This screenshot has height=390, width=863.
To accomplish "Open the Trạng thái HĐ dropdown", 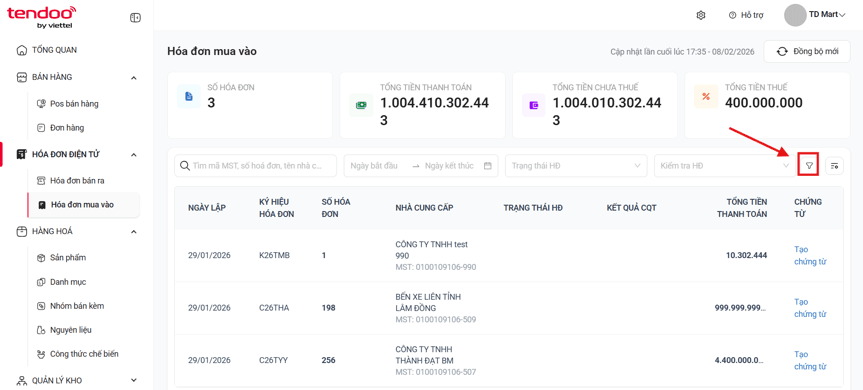I will click(576, 166).
